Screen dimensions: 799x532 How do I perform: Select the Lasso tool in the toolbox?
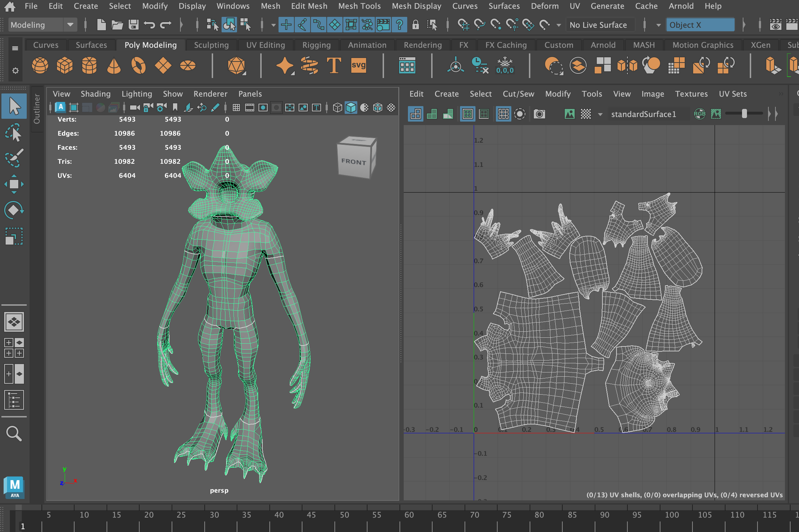[x=14, y=132]
